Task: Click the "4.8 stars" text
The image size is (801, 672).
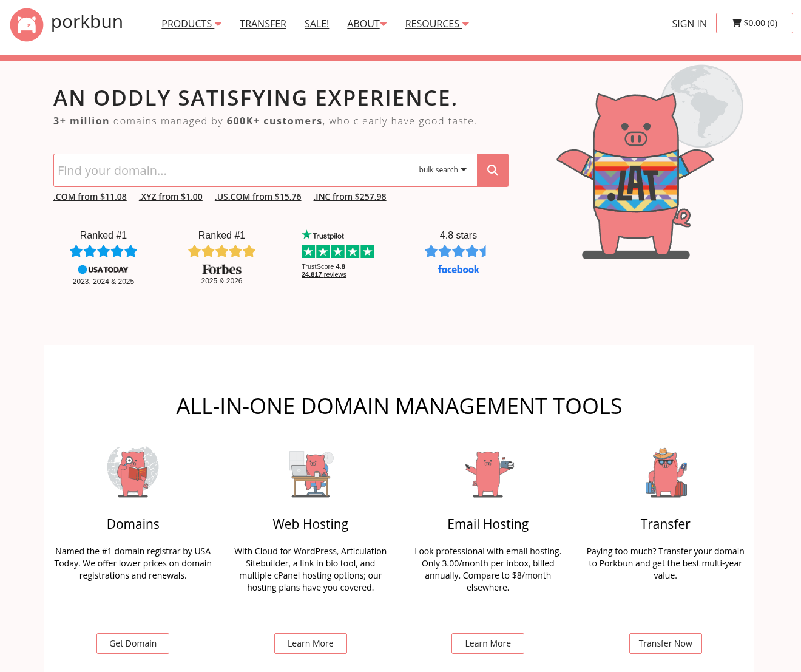Action: click(x=458, y=235)
